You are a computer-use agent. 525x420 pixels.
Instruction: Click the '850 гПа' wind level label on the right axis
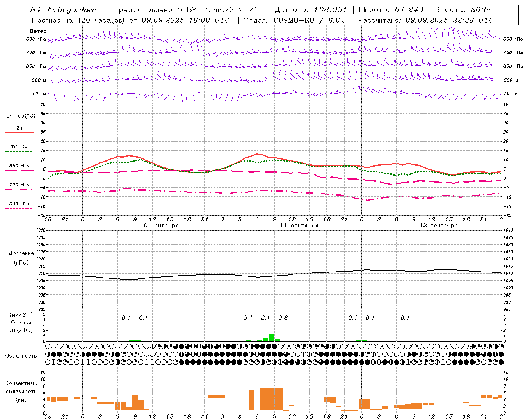point(513,66)
